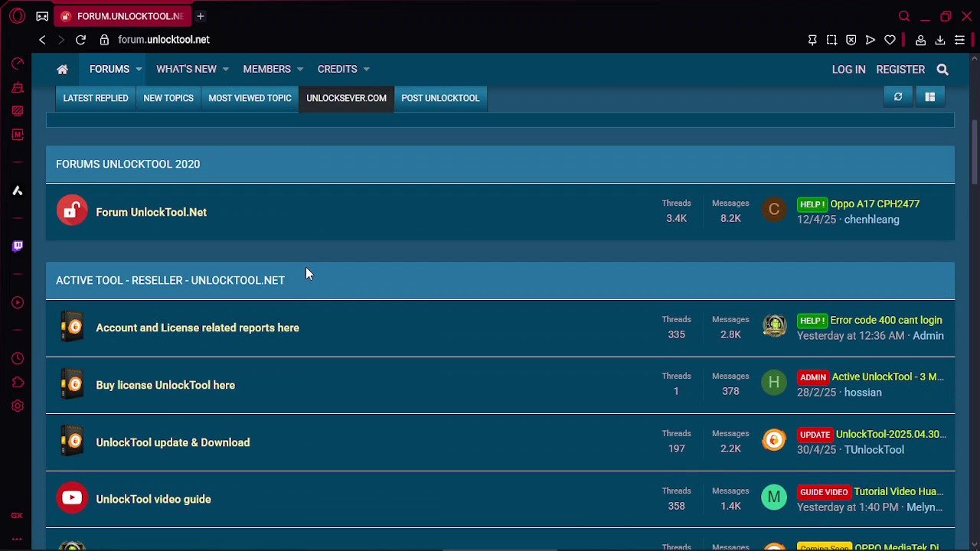Open the Credits nav item

[337, 69]
